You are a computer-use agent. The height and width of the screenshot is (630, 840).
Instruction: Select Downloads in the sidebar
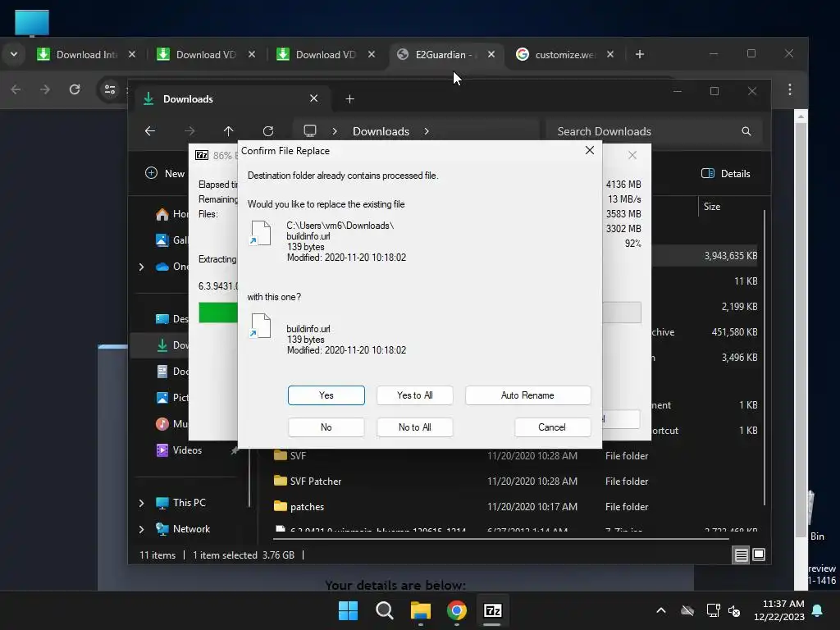(171, 345)
